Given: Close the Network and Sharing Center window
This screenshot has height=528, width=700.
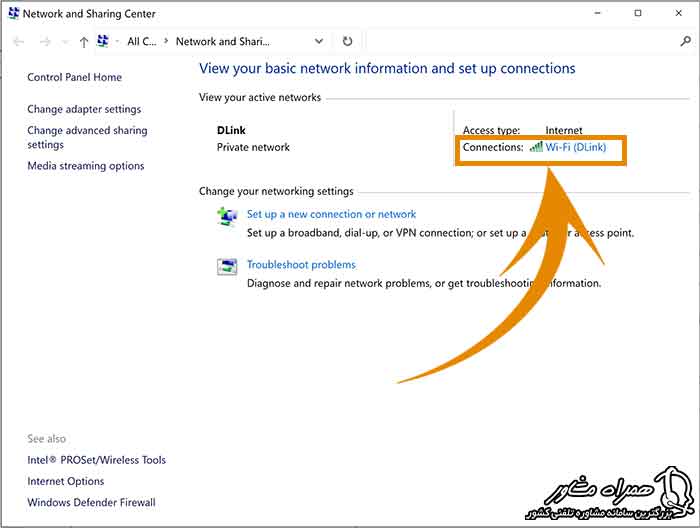Looking at the screenshot, I should click(679, 13).
